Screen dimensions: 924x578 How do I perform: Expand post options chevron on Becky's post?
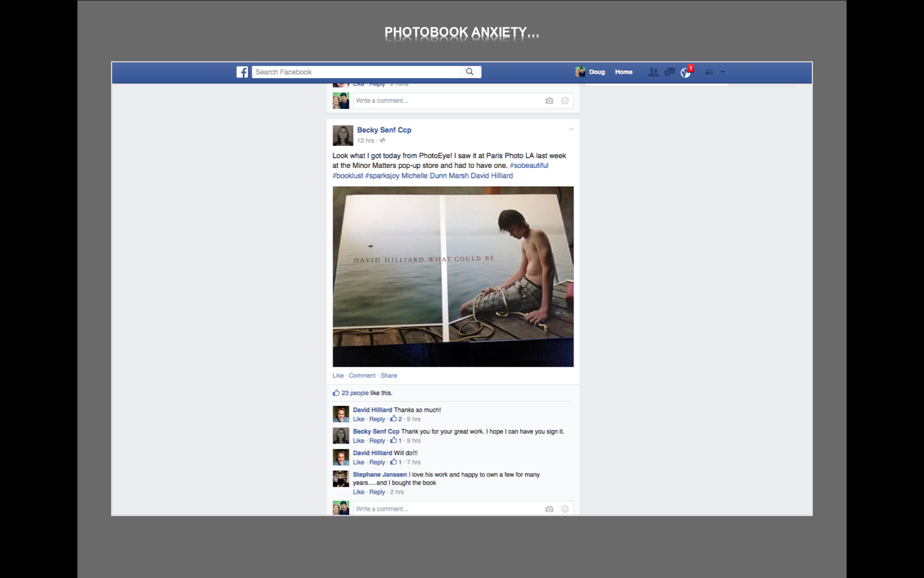(x=571, y=129)
